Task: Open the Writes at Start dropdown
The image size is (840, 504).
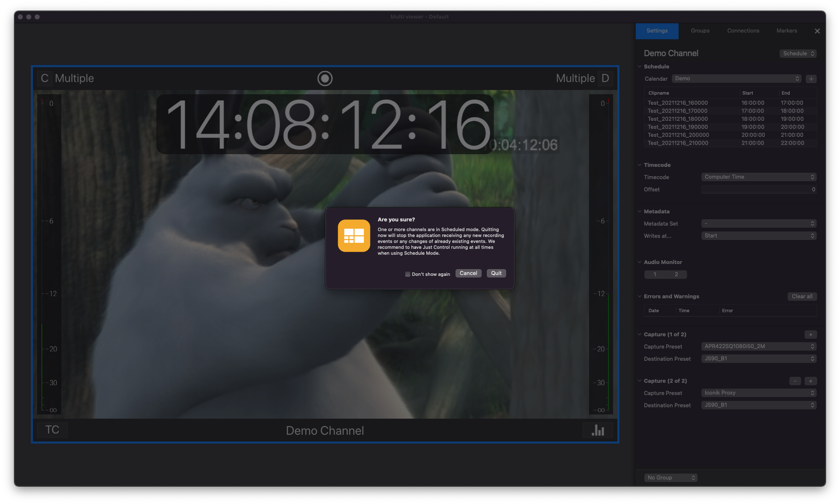Action: click(759, 236)
